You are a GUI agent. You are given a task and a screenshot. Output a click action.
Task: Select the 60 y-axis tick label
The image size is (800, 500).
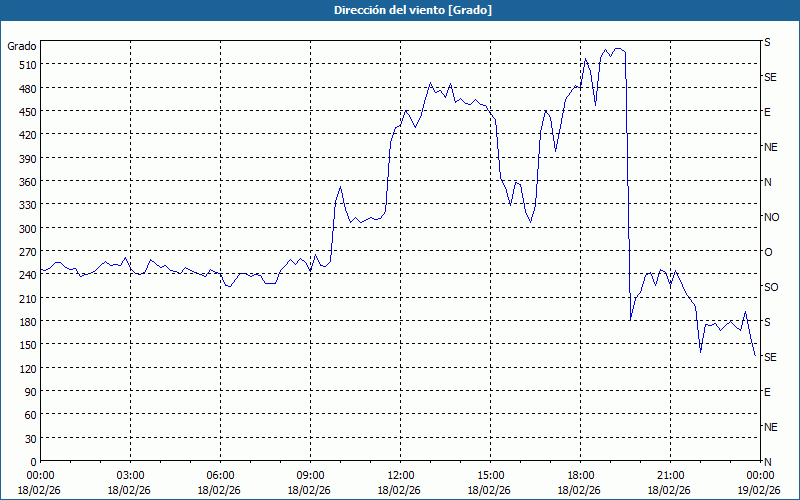pyautogui.click(x=31, y=415)
